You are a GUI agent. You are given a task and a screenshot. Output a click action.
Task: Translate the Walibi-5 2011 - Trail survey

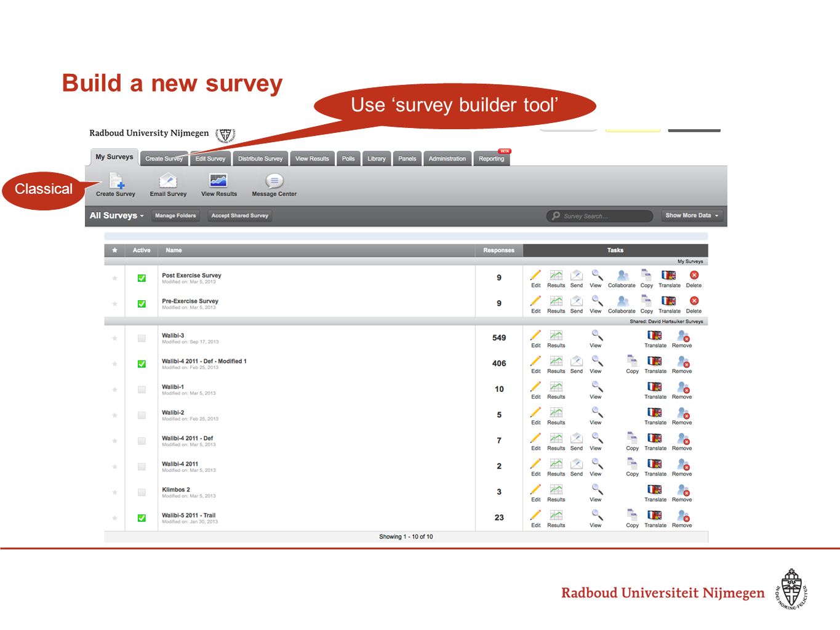[655, 516]
